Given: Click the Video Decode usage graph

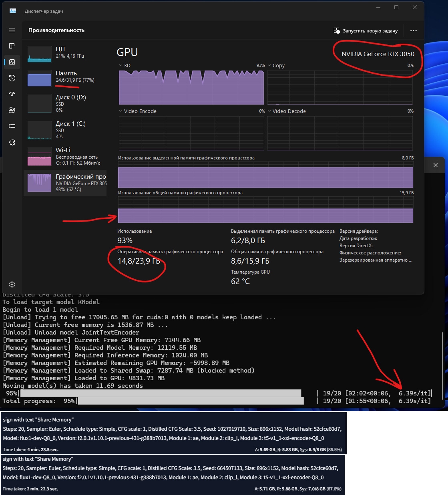Looking at the screenshot, I should point(340,133).
